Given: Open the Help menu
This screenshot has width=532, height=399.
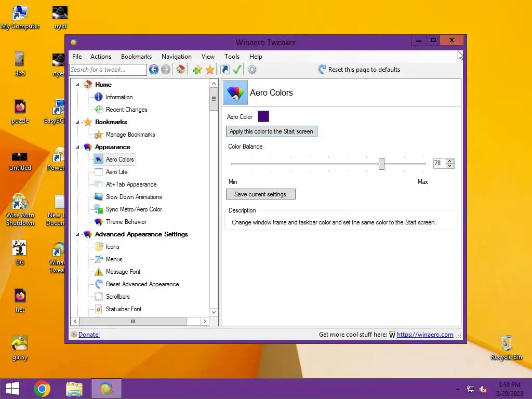Looking at the screenshot, I should pos(256,57).
